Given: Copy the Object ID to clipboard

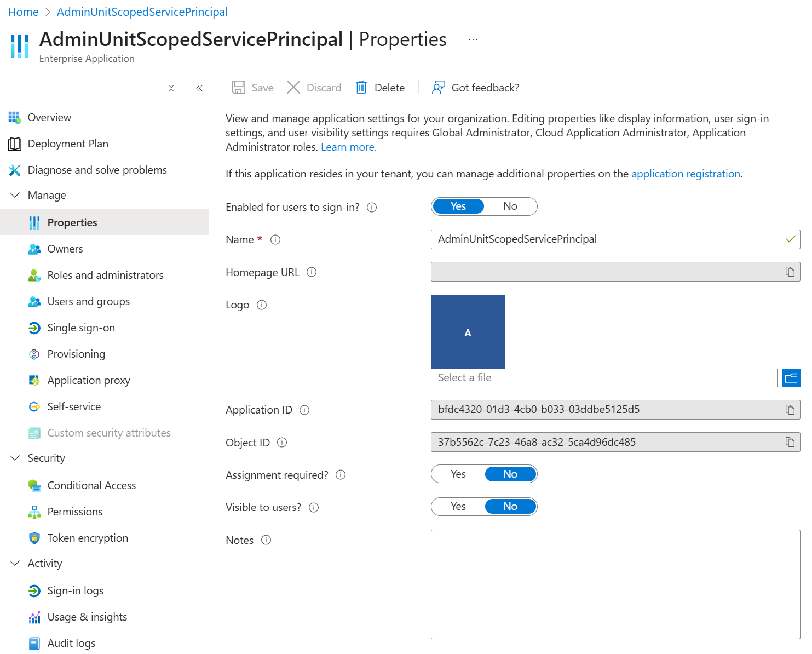Looking at the screenshot, I should point(790,442).
